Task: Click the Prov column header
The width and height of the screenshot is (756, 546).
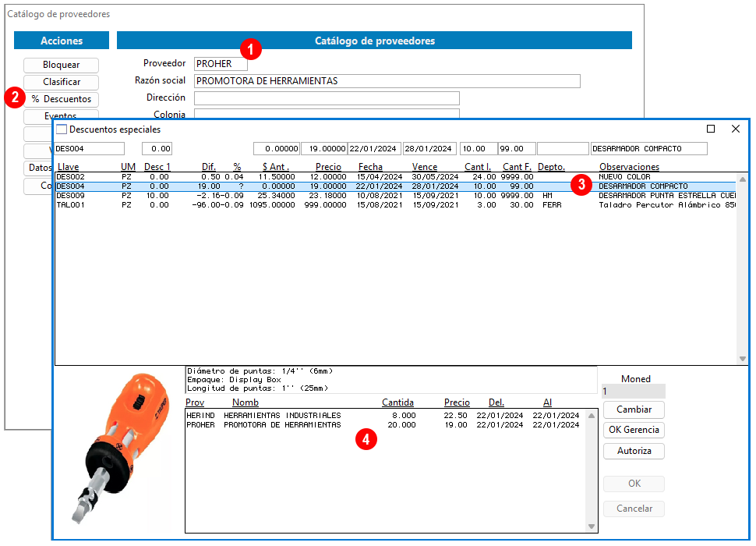Action: (195, 402)
